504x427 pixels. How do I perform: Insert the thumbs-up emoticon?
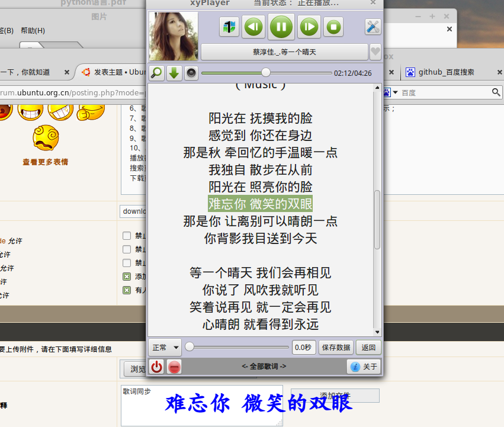point(91,112)
